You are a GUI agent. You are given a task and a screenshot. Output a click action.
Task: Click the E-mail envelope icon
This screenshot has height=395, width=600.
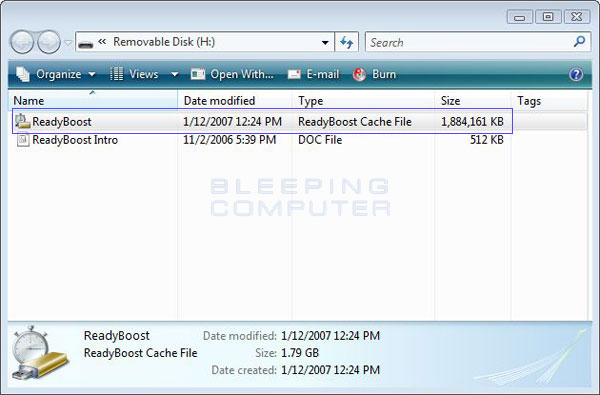294,74
